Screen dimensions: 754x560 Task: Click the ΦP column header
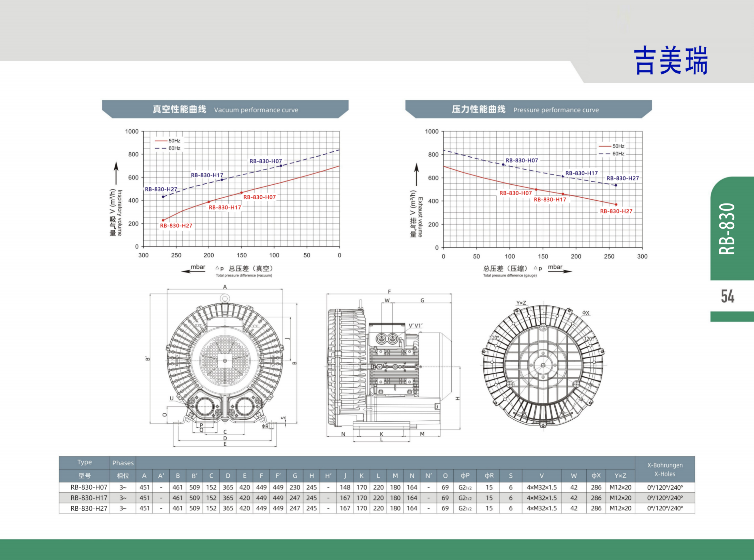465,476
